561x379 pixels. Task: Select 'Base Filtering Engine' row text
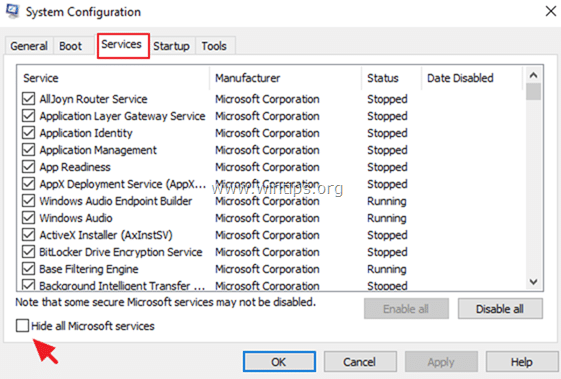click(x=89, y=269)
